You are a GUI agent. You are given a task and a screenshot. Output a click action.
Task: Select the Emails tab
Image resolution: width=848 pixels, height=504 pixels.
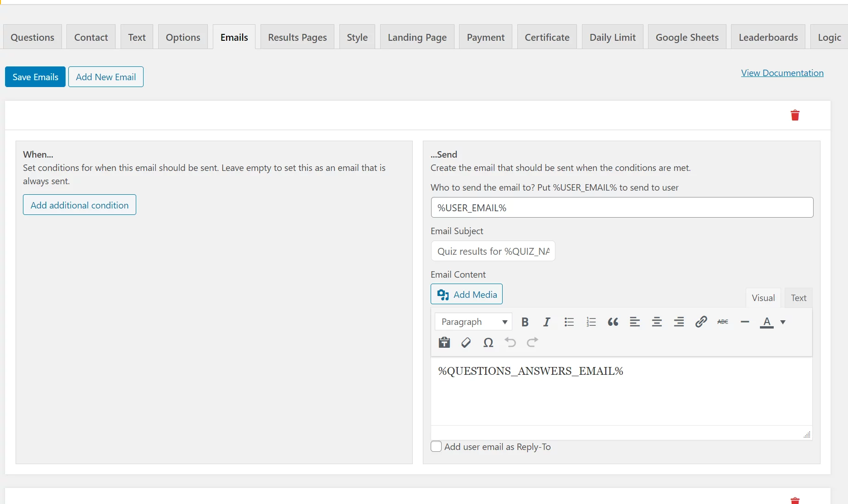pos(234,37)
